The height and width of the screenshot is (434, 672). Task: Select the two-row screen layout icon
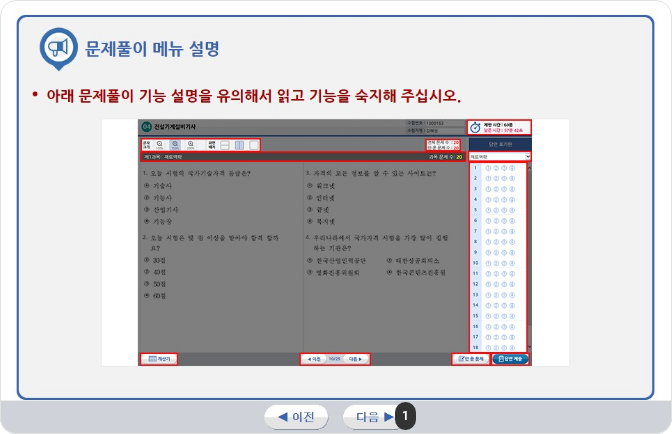tap(226, 145)
